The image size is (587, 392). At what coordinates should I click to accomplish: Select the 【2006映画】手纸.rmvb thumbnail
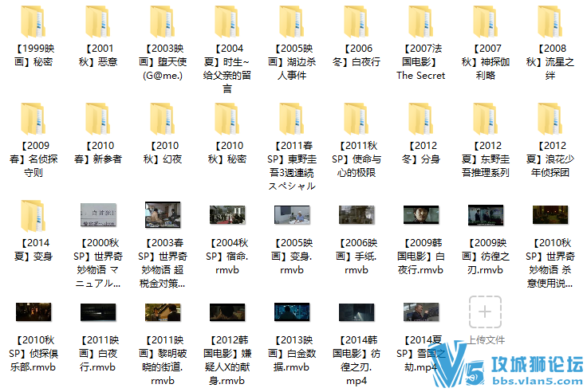357,215
